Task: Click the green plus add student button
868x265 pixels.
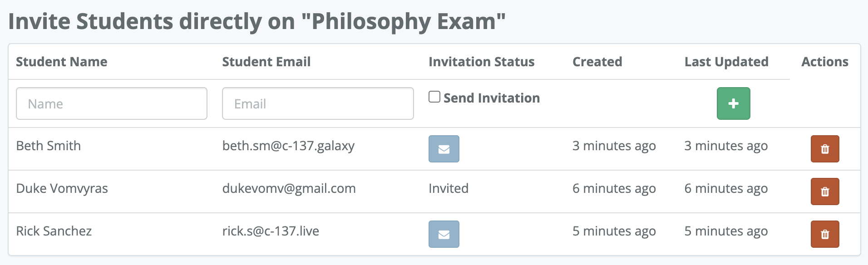Action: [x=733, y=103]
